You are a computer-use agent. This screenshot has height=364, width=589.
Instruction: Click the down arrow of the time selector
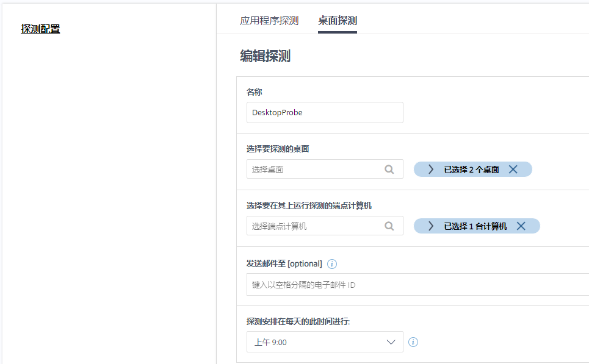392,342
